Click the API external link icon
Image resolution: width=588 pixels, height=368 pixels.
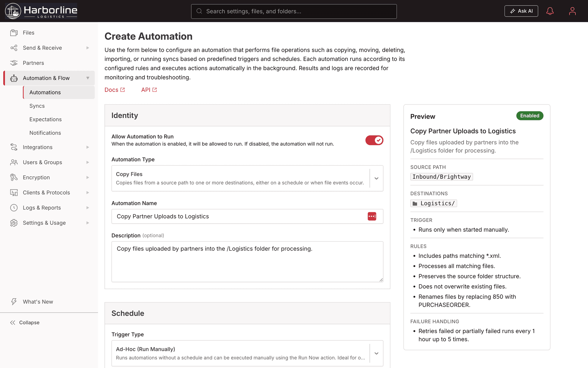(155, 90)
